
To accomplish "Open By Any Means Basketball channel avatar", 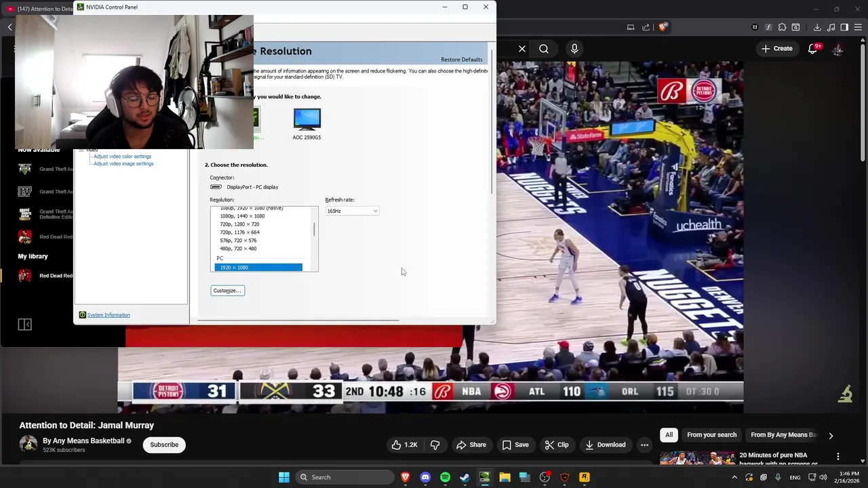I will 28,445.
